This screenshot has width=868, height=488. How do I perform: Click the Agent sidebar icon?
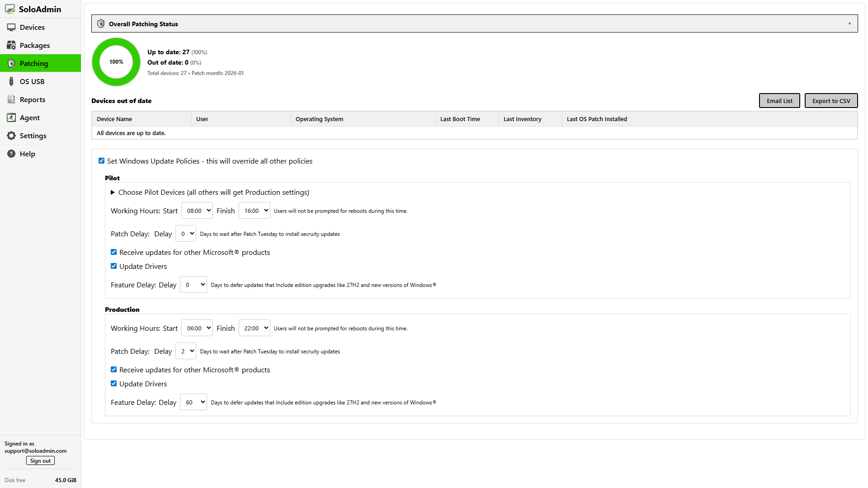point(11,117)
